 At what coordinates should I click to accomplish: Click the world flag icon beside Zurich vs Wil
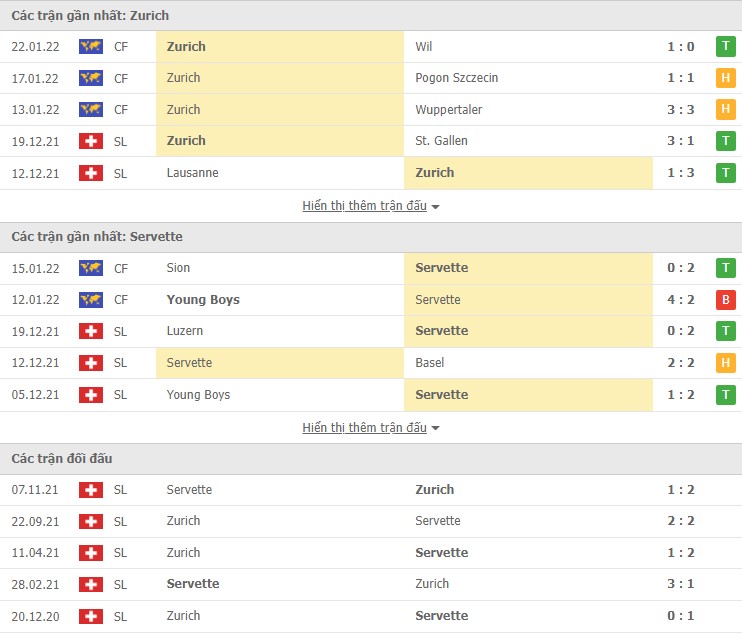click(91, 46)
